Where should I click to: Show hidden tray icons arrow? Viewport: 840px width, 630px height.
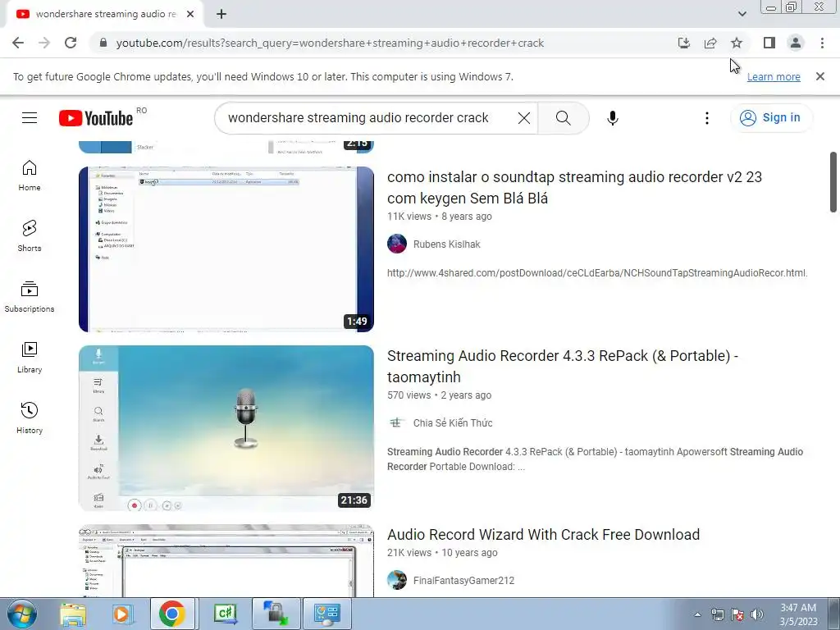pos(697,614)
